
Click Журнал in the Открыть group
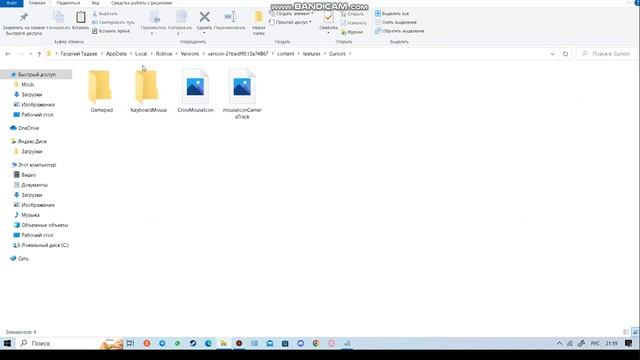[x=352, y=32]
